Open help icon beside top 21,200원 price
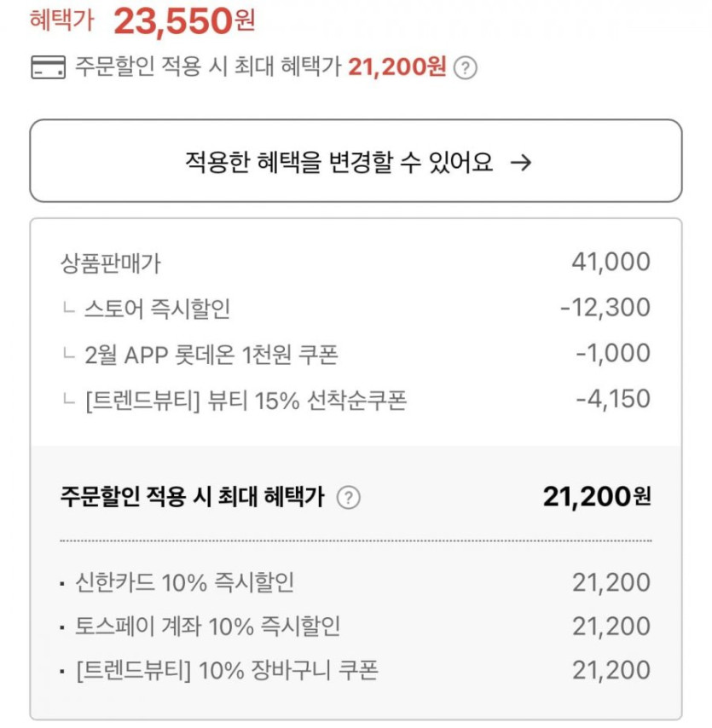The height and width of the screenshot is (728, 712). click(465, 68)
